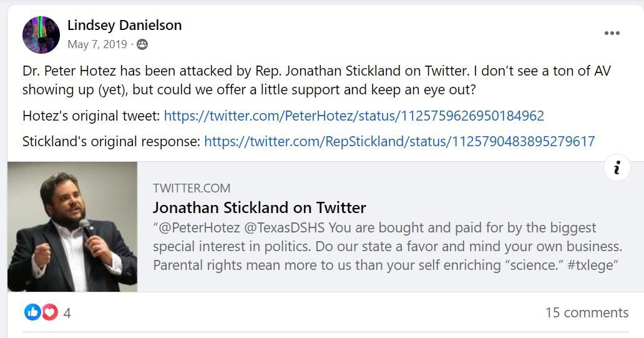Screen dimensions: 644x338
Task: Open Hotez's original tweet link
Action: pyautogui.click(x=354, y=116)
